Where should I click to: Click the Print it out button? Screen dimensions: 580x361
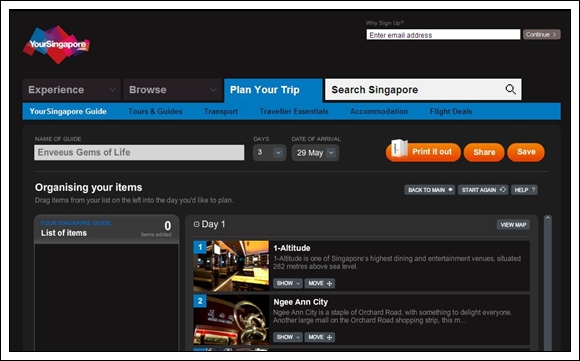[423, 152]
